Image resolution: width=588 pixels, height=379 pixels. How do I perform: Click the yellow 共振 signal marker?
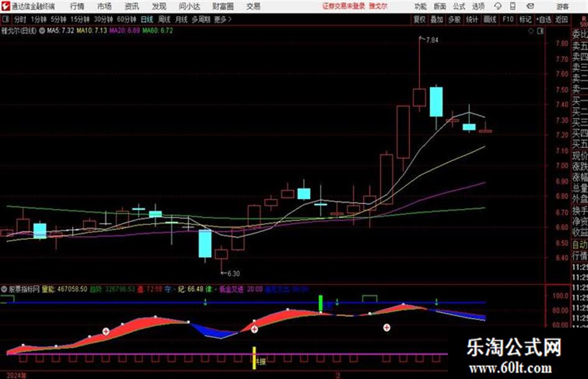click(x=254, y=358)
